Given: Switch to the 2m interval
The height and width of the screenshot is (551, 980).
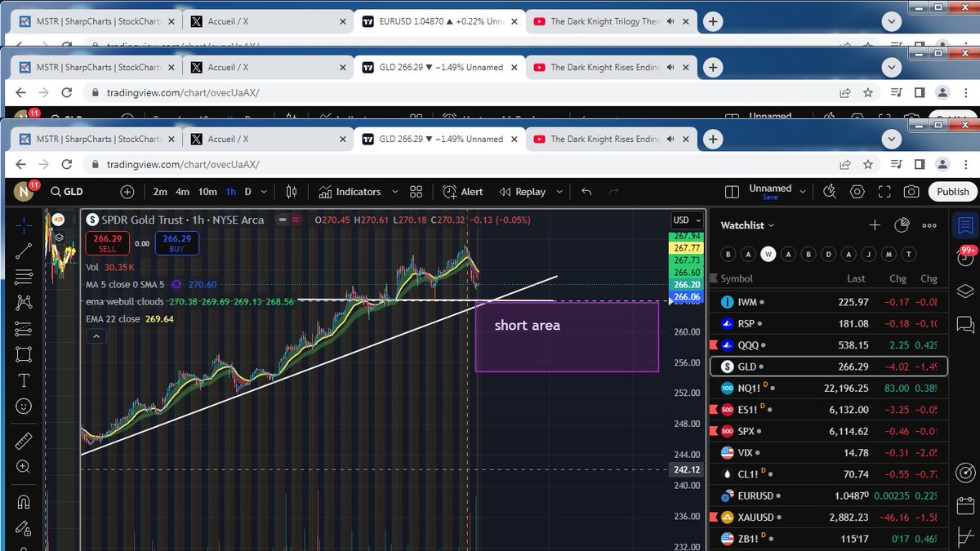Looking at the screenshot, I should (160, 192).
